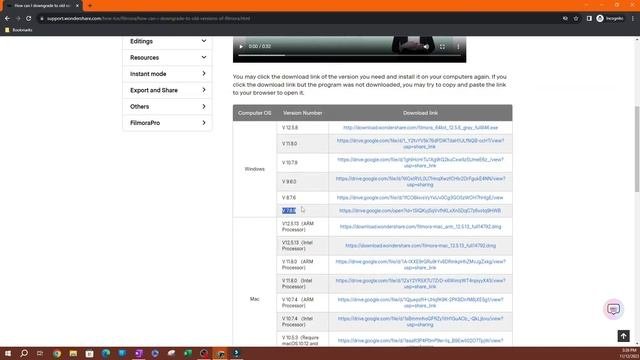The image size is (640, 360).
Task: Click the 'Mac' OS cell
Action: (x=254, y=299)
